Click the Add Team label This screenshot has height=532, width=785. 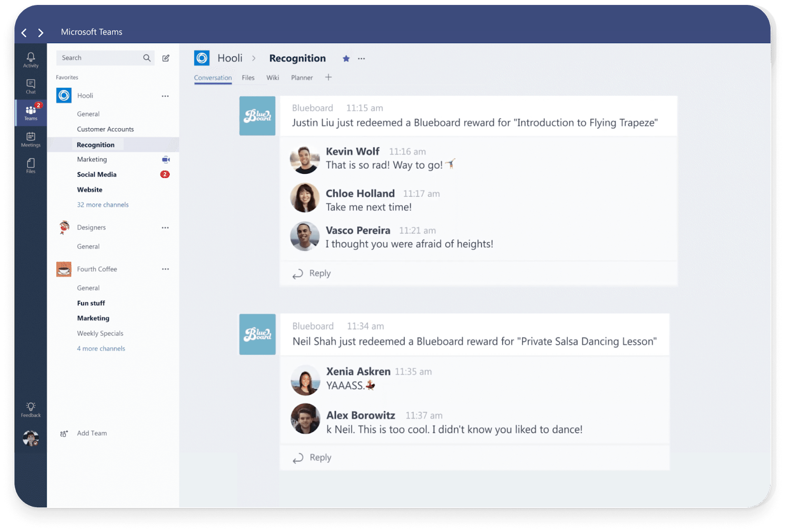(92, 433)
